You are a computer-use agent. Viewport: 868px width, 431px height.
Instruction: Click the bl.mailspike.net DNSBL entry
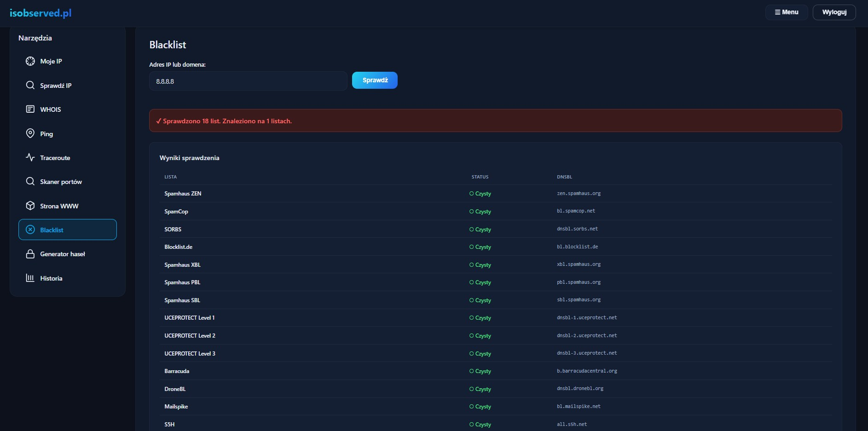579,407
